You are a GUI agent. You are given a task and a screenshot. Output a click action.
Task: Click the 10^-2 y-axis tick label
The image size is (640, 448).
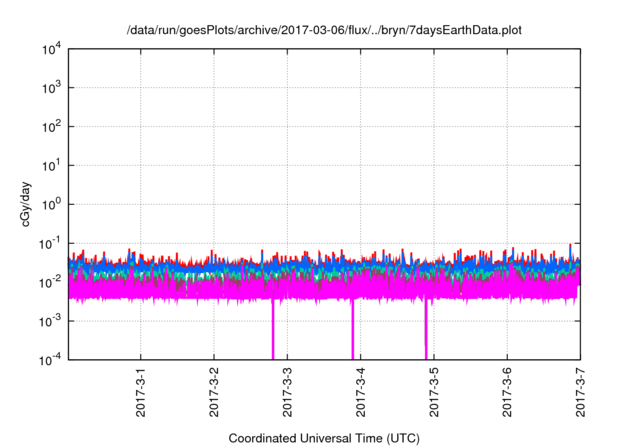point(50,282)
